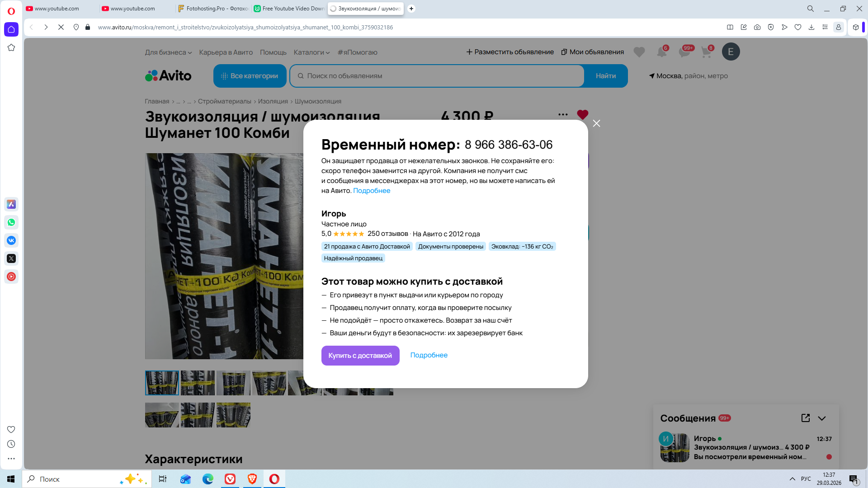Expand the 'Для бизнеса' dropdown

tap(168, 52)
